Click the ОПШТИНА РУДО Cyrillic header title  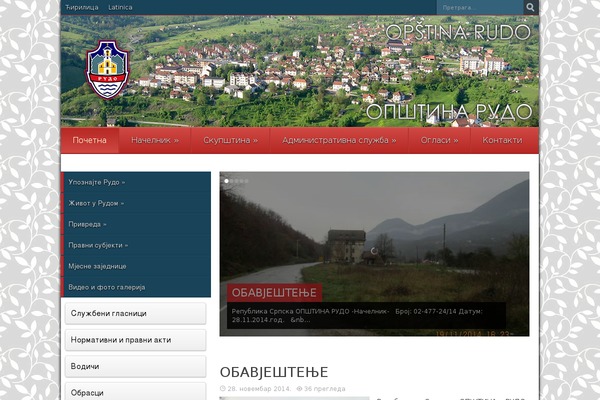(x=449, y=112)
